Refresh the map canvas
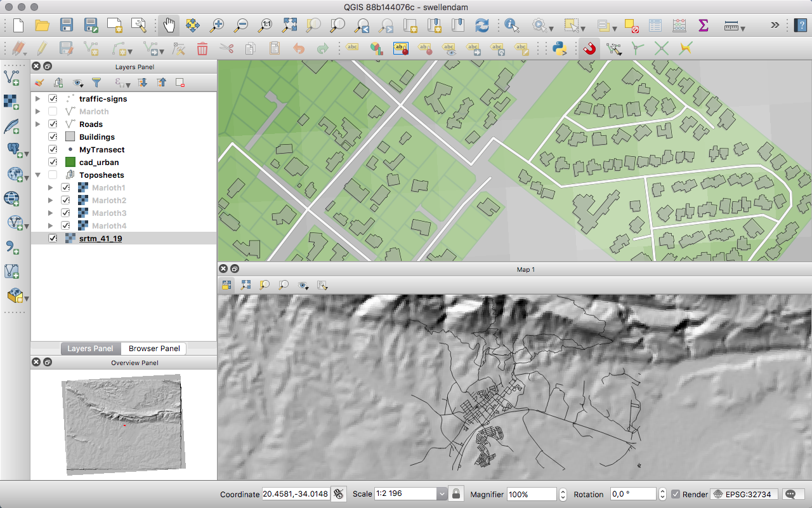812x508 pixels. pos(482,25)
